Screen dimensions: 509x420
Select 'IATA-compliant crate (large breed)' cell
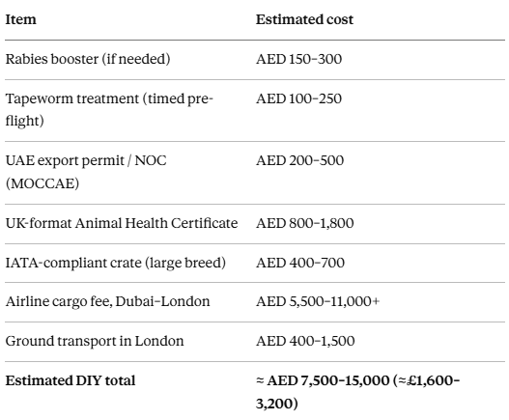[116, 263]
